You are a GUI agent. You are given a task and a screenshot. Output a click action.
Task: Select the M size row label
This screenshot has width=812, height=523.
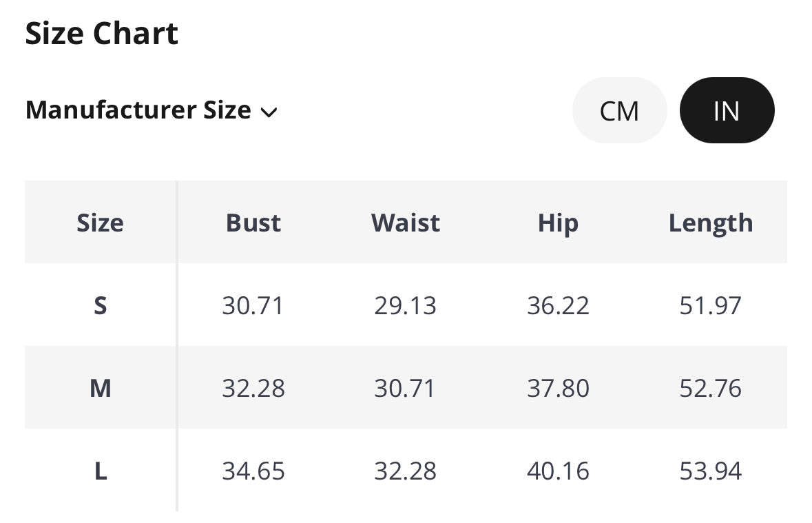tap(100, 389)
